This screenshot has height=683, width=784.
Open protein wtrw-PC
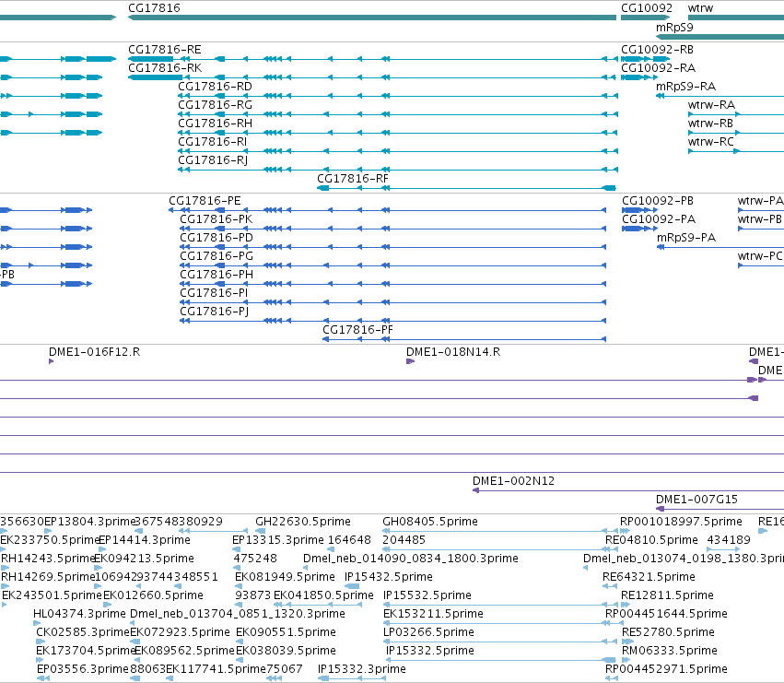click(759, 256)
